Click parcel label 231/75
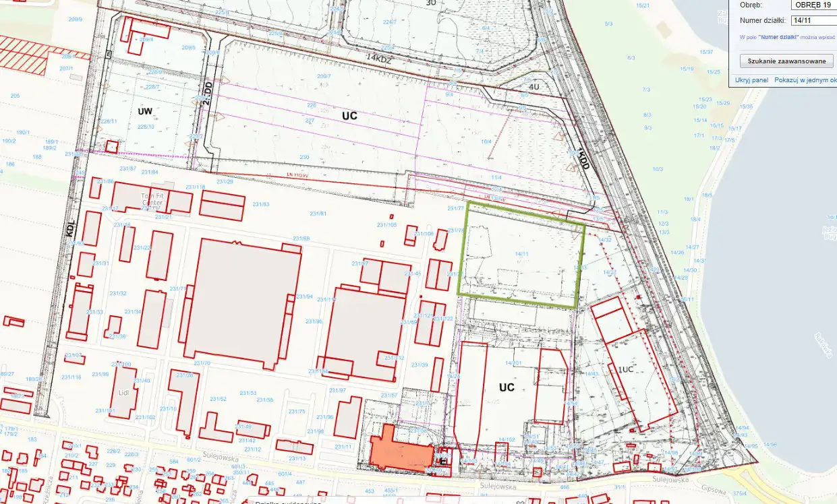Image resolution: width=837 pixels, height=504 pixels. coord(297,412)
